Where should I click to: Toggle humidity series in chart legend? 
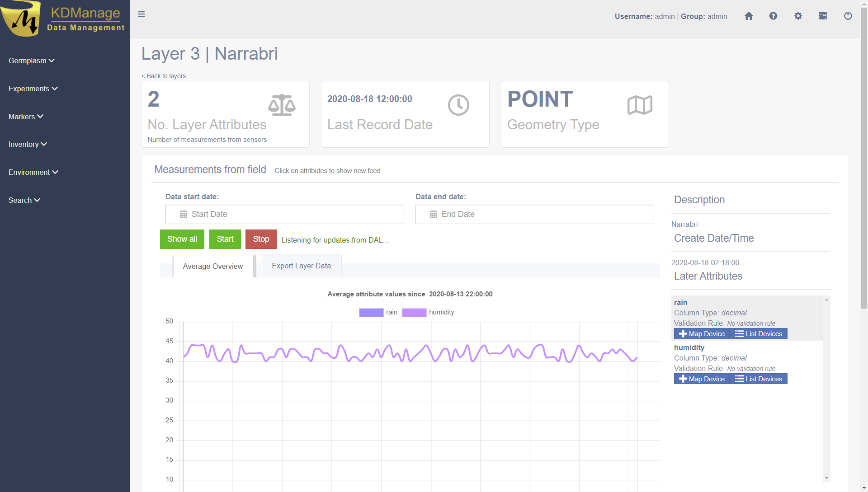428,312
